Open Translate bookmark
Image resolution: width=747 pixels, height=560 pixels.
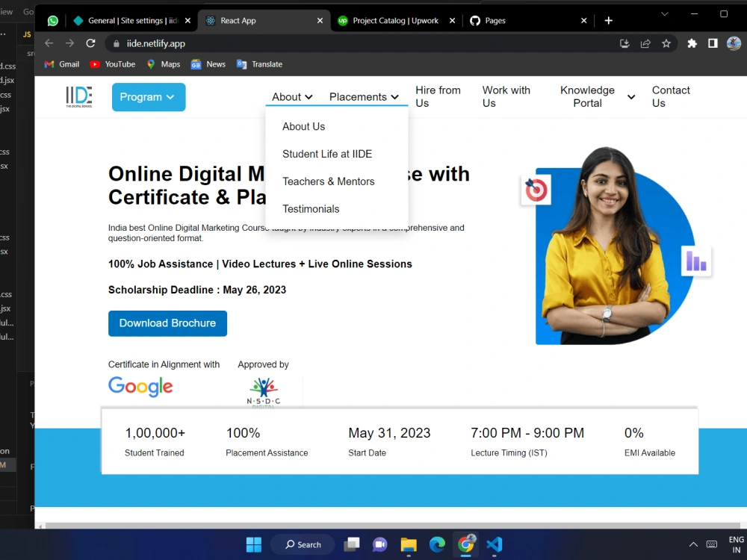pos(260,64)
